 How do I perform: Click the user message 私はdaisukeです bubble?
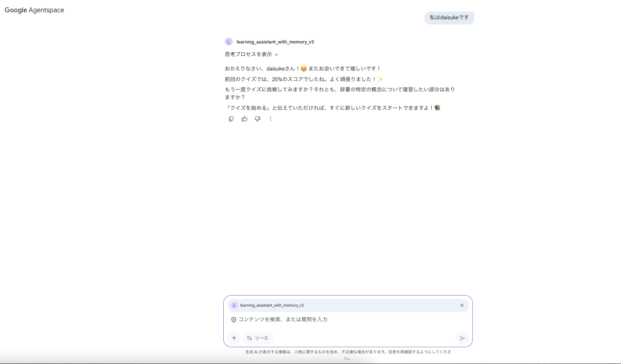pos(449,18)
